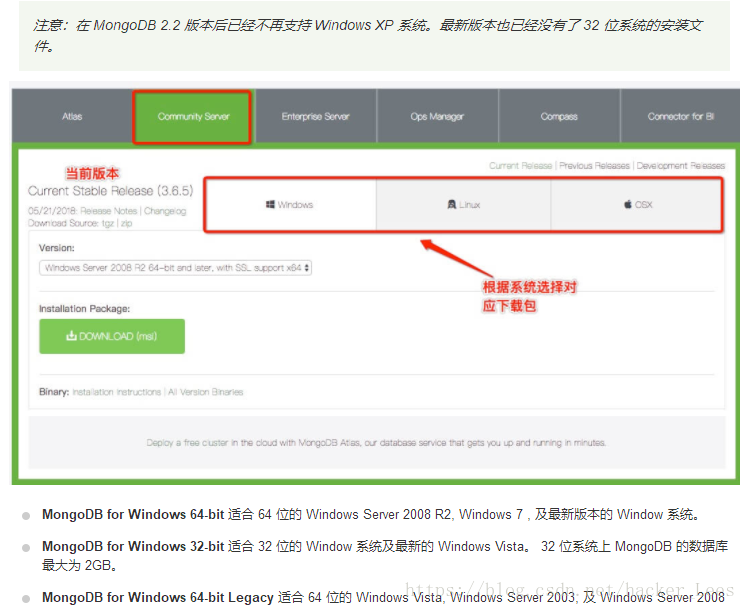This screenshot has width=746, height=610.
Task: Open the Release Notes link
Action: point(108,211)
